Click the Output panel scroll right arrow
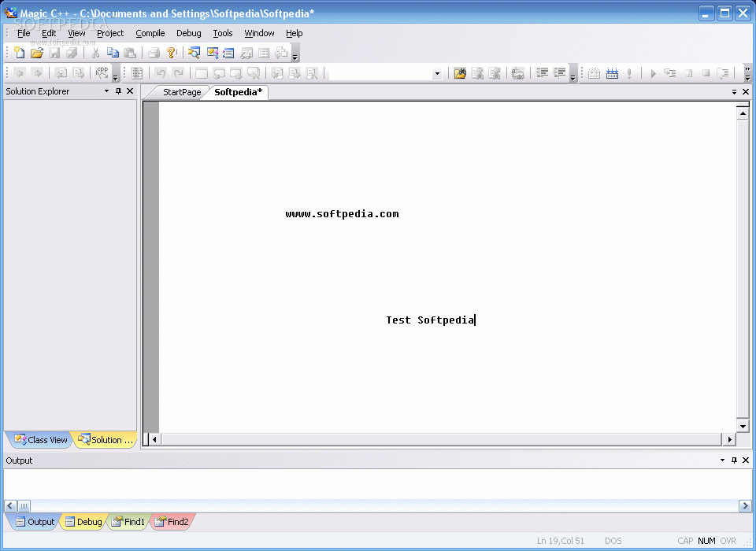 tap(745, 505)
